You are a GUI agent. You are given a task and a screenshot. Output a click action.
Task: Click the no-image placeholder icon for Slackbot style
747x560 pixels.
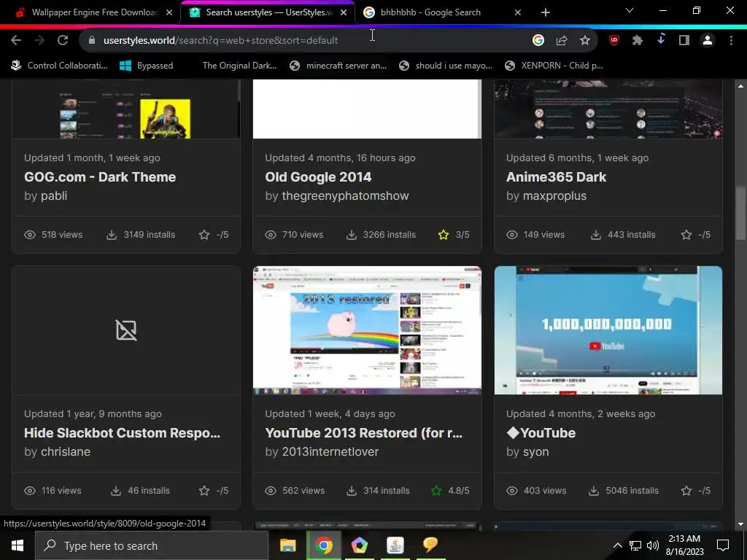126,330
